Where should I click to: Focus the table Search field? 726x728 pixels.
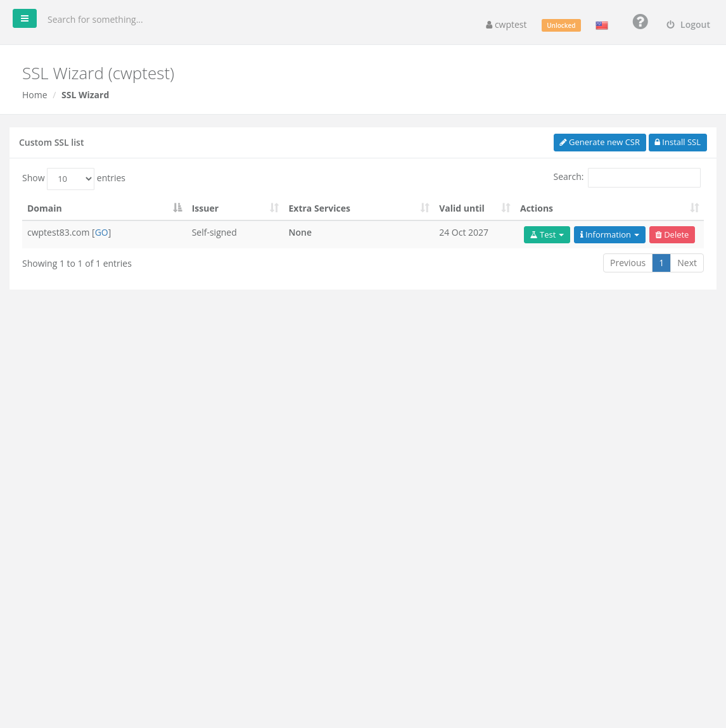coord(644,178)
